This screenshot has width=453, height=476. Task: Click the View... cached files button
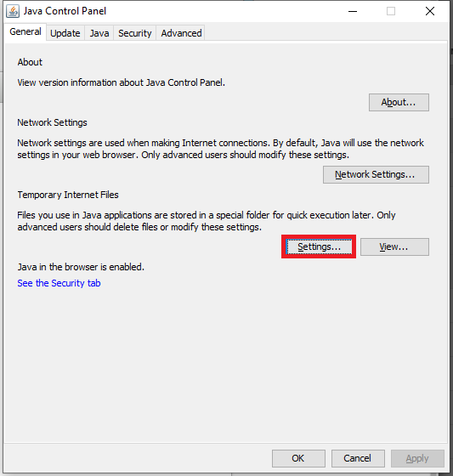point(394,246)
